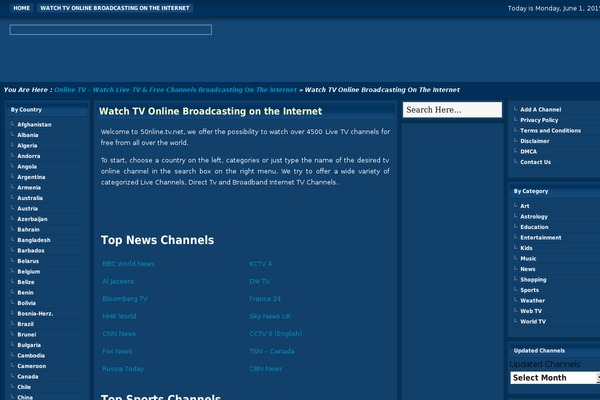Browse the Music category
This screenshot has width=600, height=400.
[528, 259]
